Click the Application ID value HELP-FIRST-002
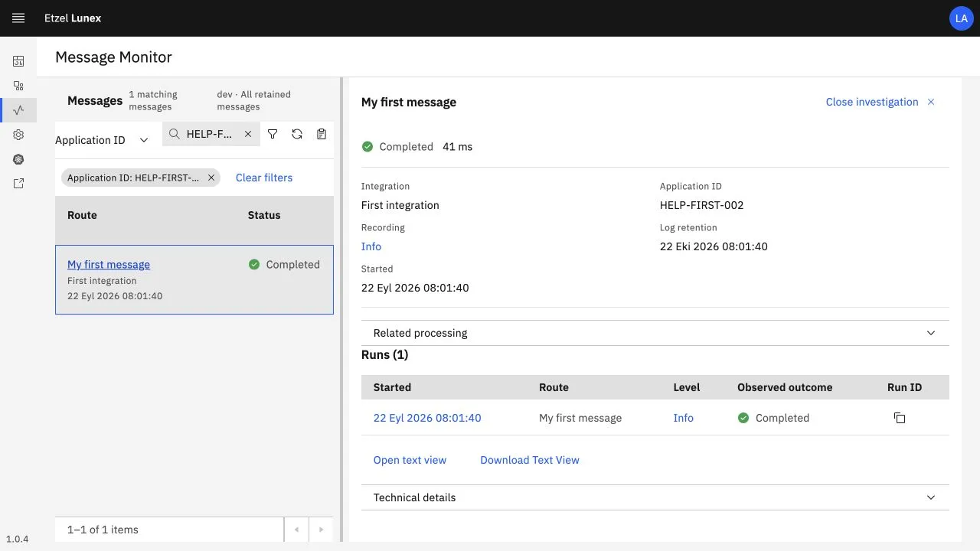Image resolution: width=980 pixels, height=551 pixels. pos(702,205)
